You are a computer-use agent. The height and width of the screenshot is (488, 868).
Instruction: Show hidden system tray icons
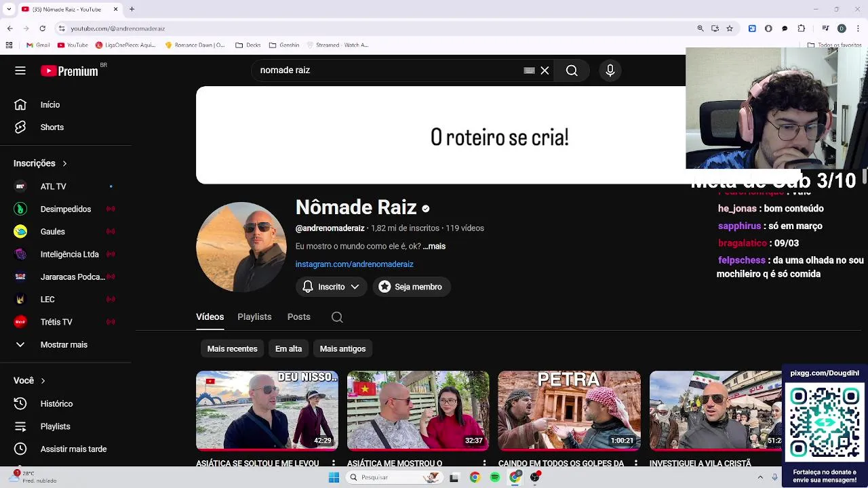[760, 477]
